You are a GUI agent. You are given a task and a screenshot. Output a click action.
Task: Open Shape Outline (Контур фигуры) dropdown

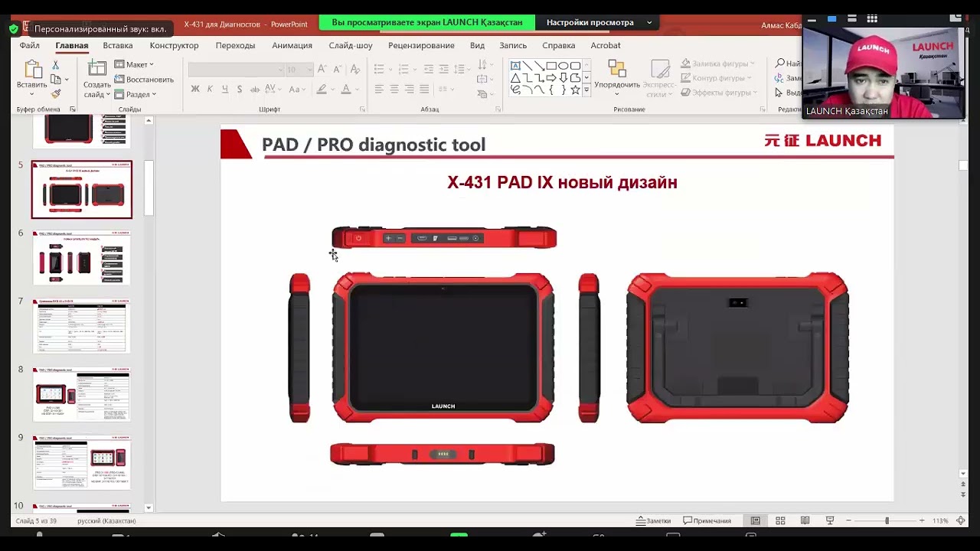point(716,78)
